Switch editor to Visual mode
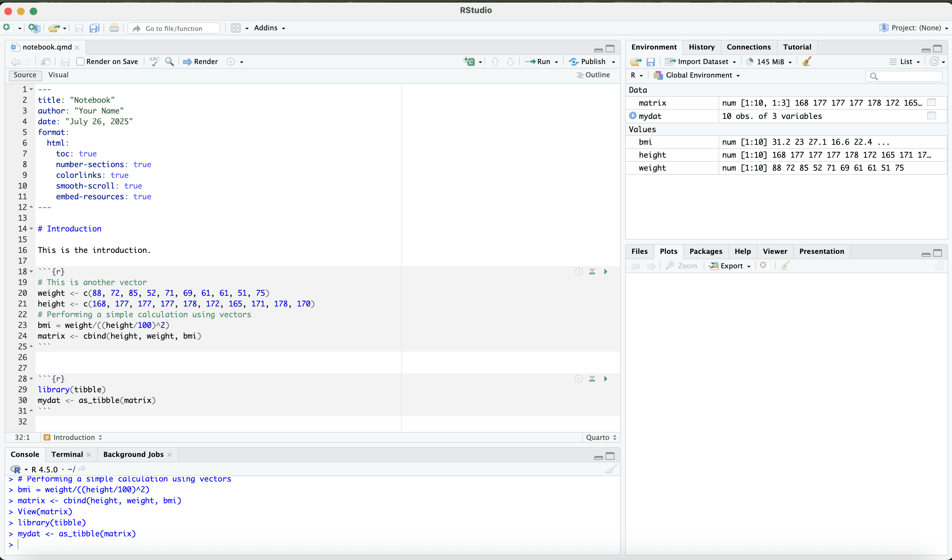Screen dimensions: 952x560 (58, 75)
